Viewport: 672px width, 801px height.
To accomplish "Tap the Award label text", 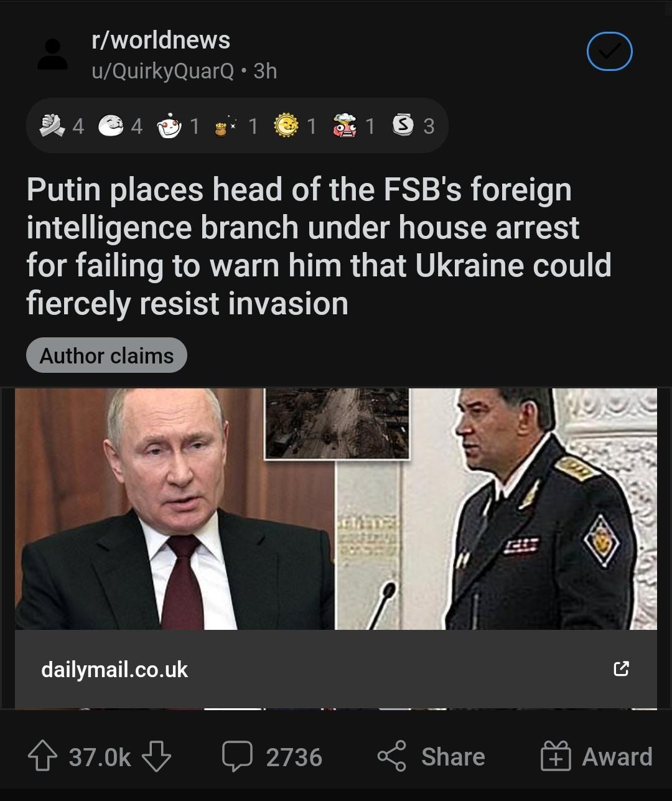I will point(617,757).
